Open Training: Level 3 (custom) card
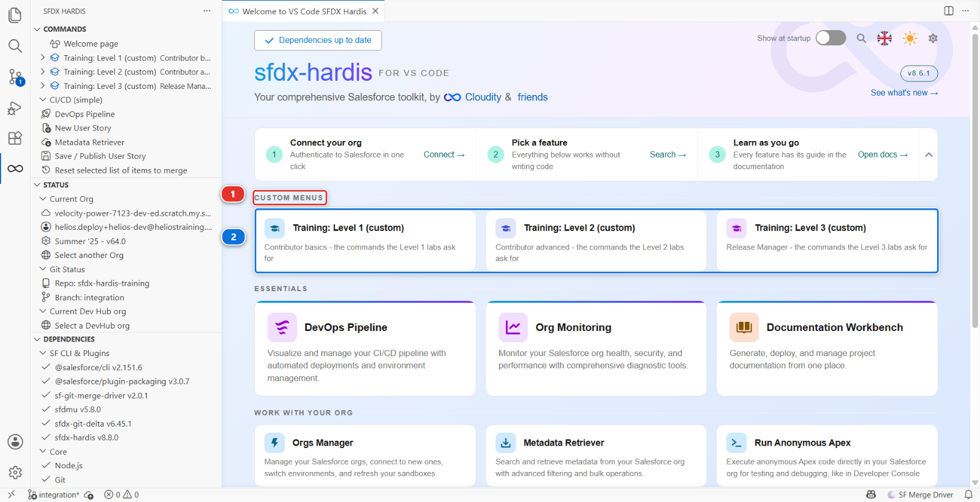The height and width of the screenshot is (502, 980). pos(827,241)
